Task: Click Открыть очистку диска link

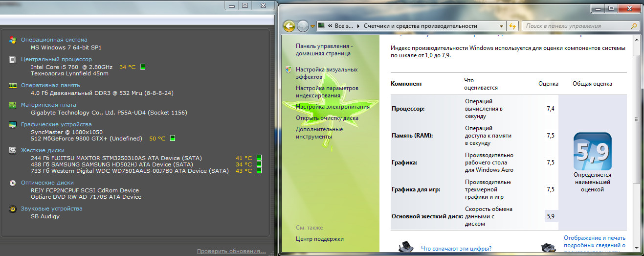Action: point(327,118)
